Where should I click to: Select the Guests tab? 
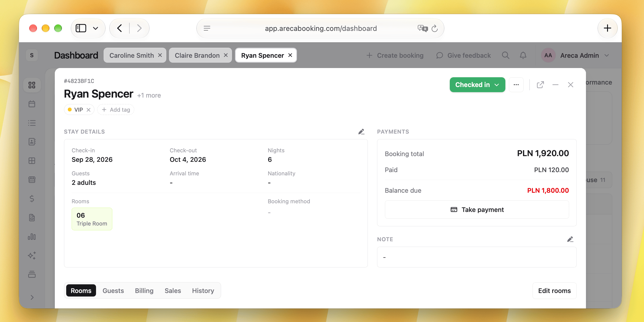point(113,291)
